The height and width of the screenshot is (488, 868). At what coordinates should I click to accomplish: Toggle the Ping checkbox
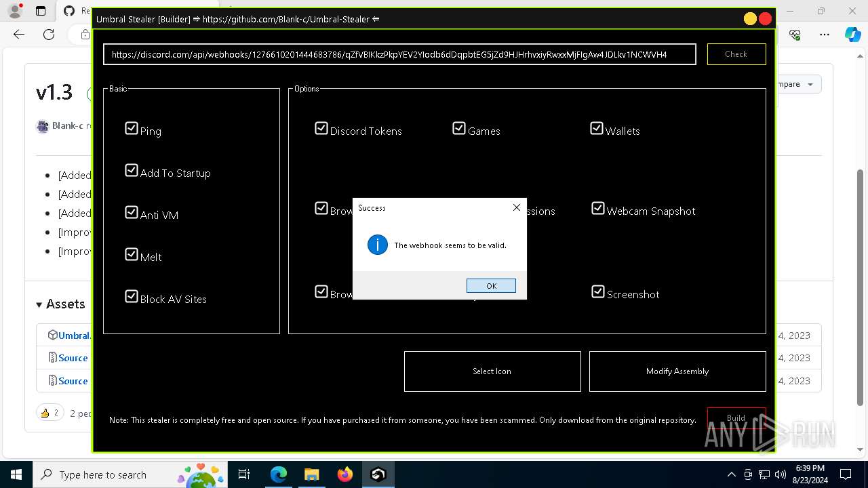point(132,128)
